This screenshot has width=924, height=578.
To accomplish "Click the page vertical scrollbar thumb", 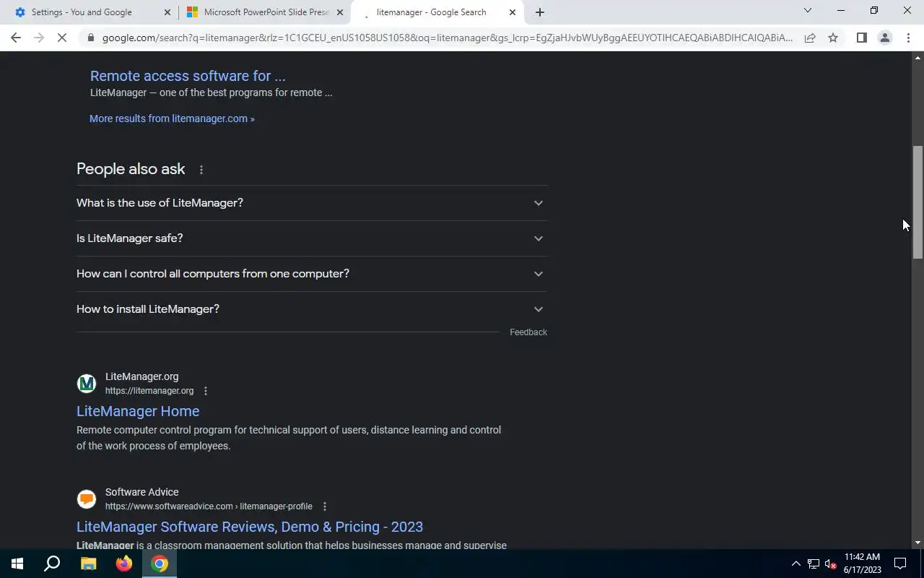I will [918, 202].
